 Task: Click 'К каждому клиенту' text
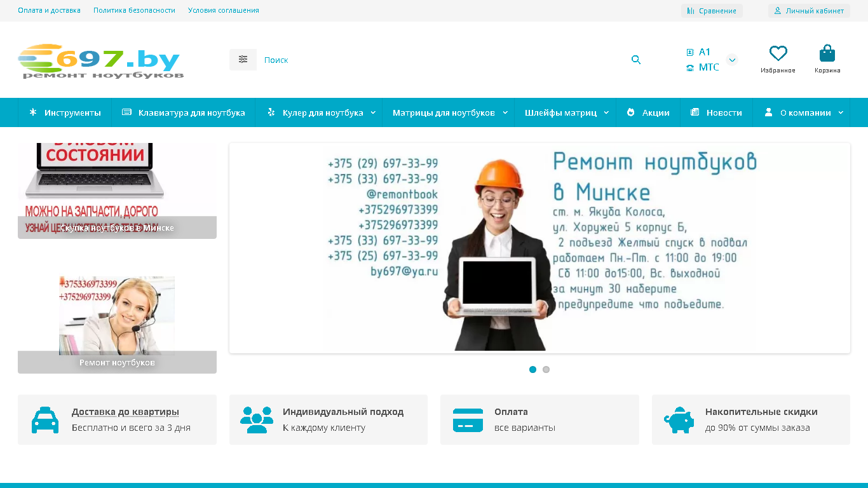click(324, 428)
